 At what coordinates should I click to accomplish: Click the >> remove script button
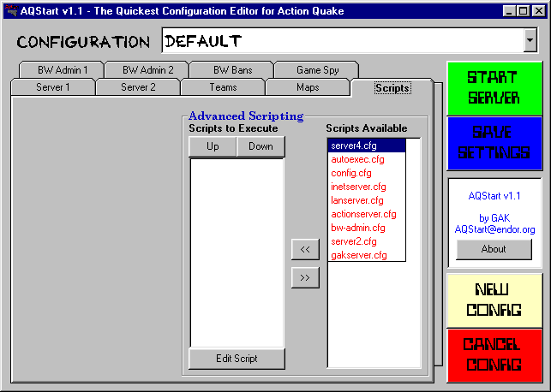(305, 277)
